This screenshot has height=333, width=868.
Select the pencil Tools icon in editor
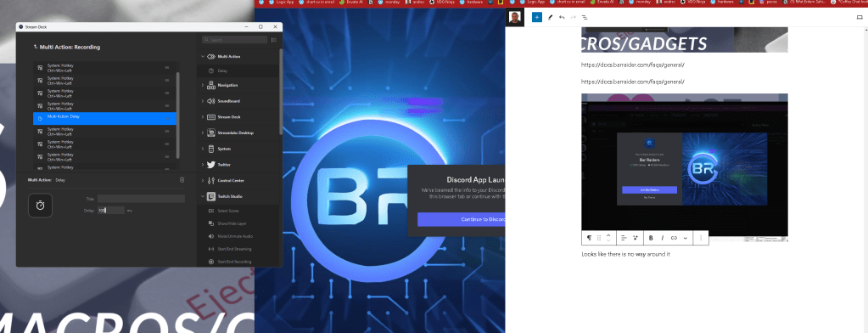(551, 17)
